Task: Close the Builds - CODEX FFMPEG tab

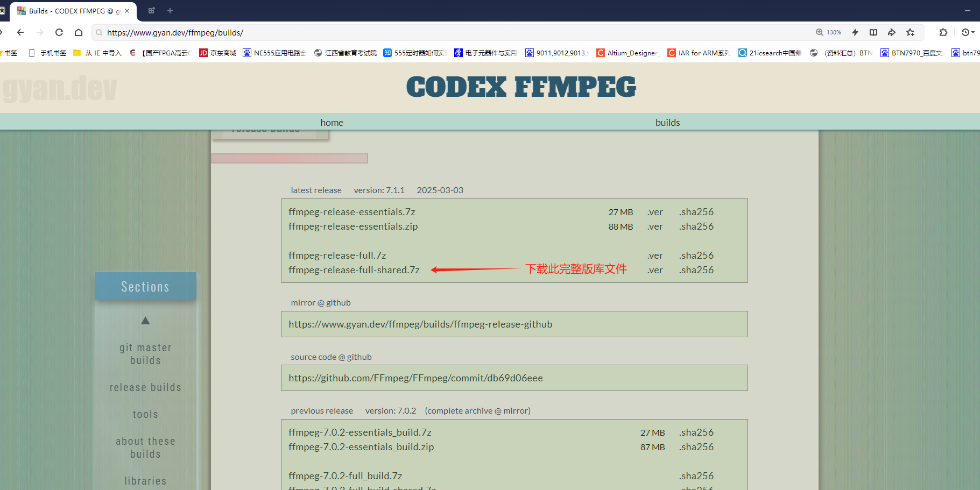Action: pos(127,11)
